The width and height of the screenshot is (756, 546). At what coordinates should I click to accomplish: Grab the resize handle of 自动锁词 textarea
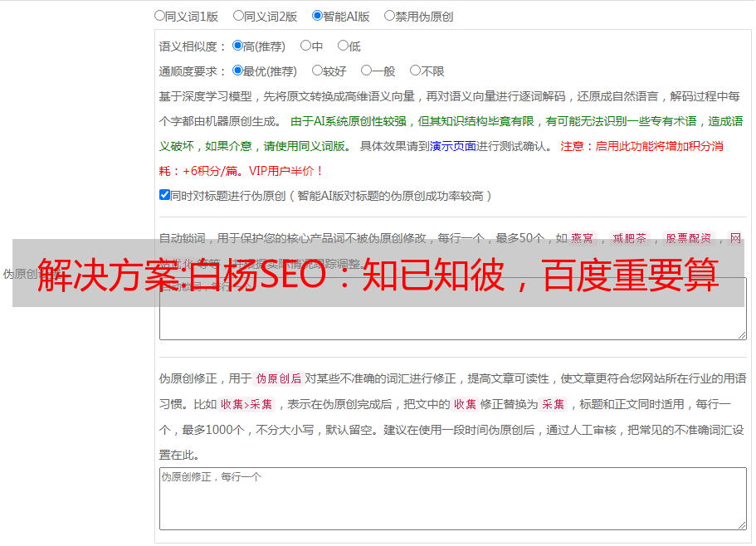click(x=742, y=335)
